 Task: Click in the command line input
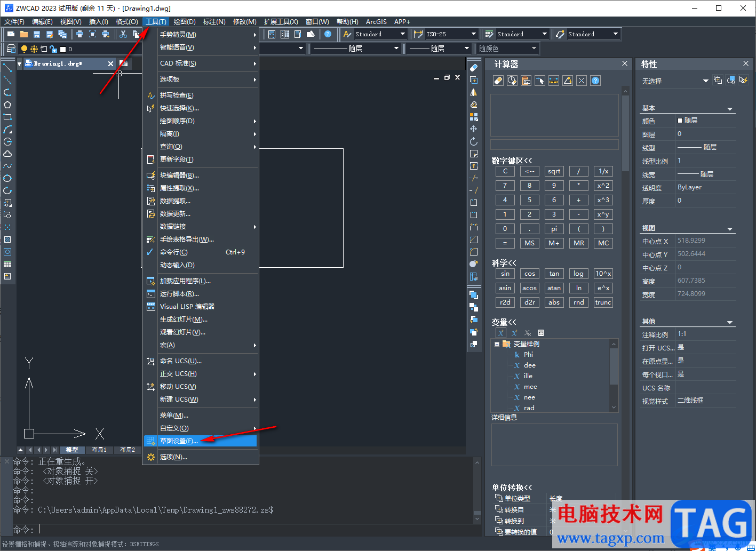coord(256,530)
